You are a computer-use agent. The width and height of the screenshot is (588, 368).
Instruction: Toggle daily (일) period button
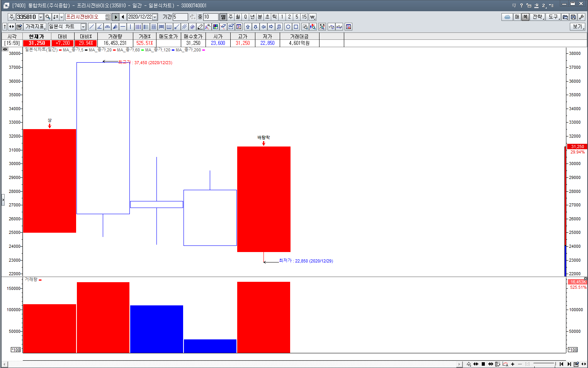[223, 17]
